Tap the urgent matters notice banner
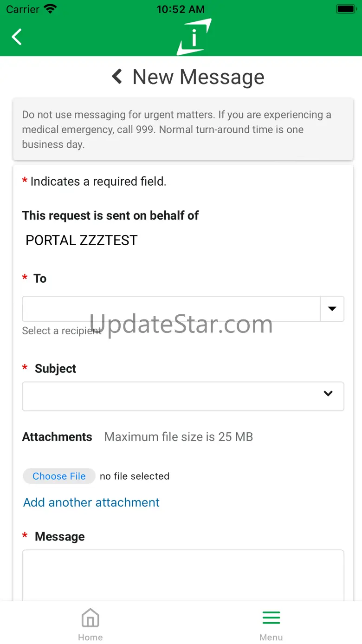The height and width of the screenshot is (644, 362). tap(183, 130)
